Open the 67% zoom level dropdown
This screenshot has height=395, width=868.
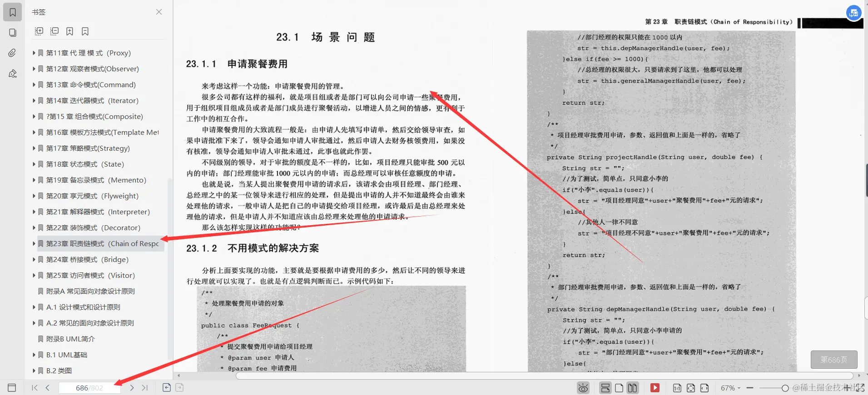tap(730, 388)
